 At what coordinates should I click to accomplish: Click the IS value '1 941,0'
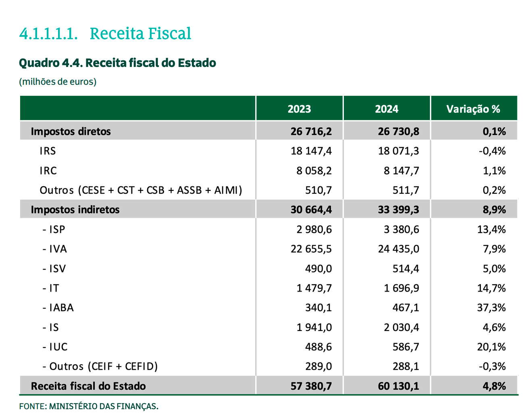(x=314, y=327)
